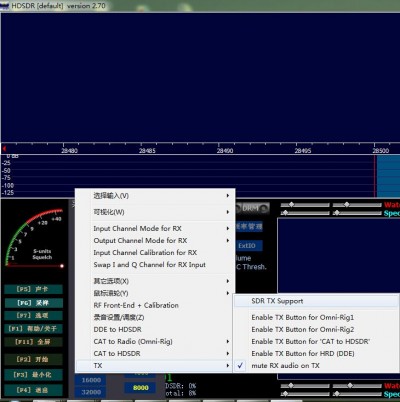Click the [F2] 开始 start button

[x=33, y=359]
